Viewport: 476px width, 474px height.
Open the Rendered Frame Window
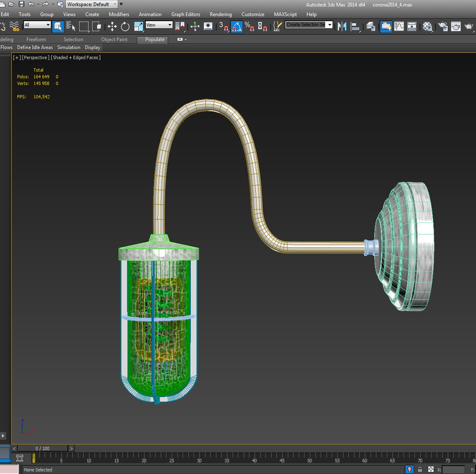[x=456, y=26]
